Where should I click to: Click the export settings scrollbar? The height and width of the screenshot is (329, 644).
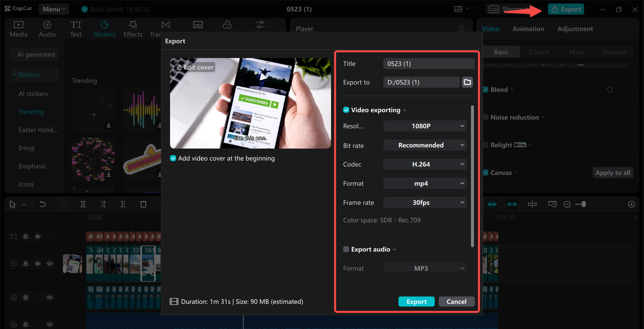click(472, 176)
